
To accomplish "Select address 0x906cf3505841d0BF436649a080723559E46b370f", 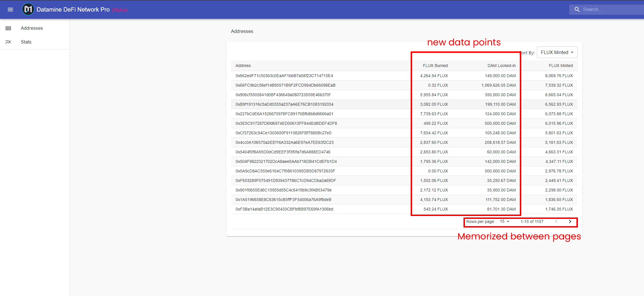I will (283, 95).
